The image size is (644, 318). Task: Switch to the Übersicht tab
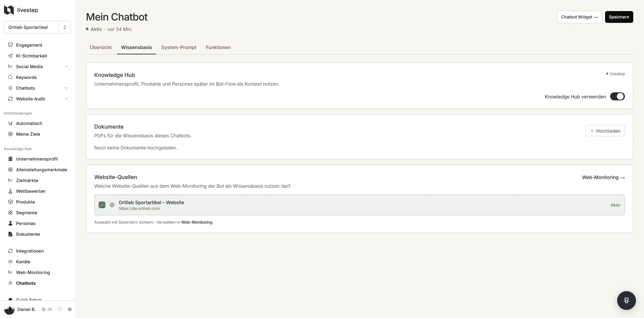pyautogui.click(x=101, y=47)
